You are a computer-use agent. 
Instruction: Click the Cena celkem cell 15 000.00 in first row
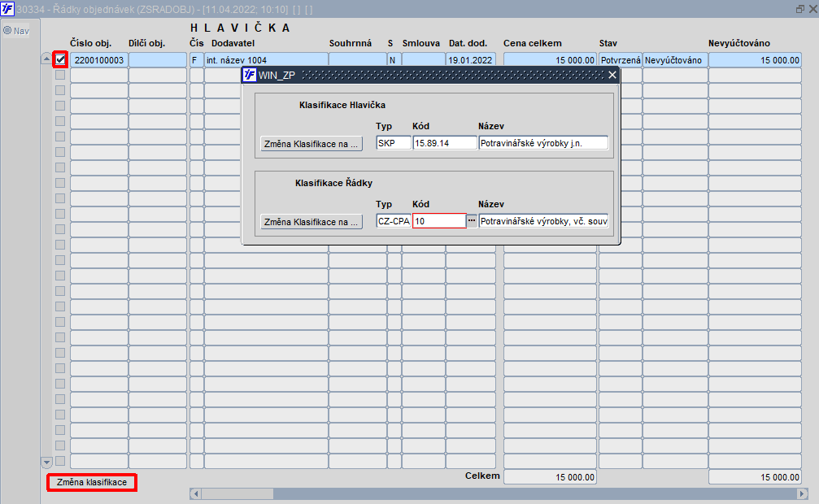point(550,60)
